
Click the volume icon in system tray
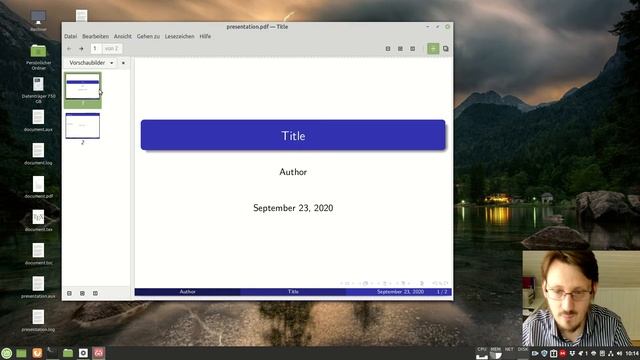click(620, 353)
